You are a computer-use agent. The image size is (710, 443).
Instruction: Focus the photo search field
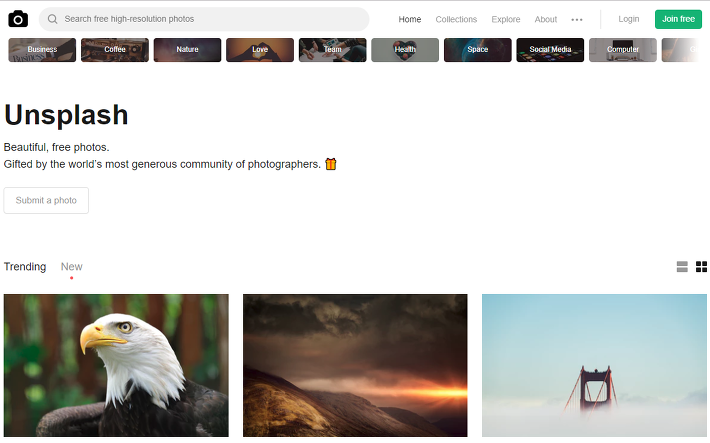point(204,19)
